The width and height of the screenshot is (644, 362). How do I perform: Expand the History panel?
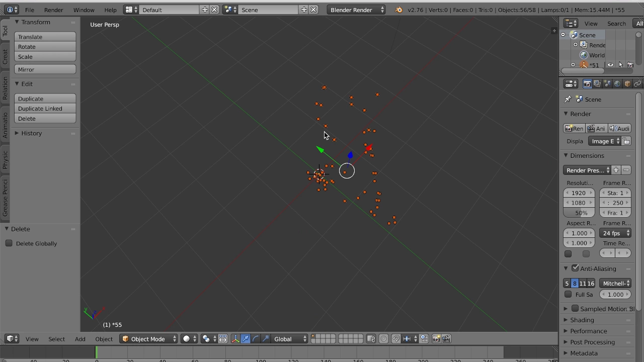pos(17,133)
